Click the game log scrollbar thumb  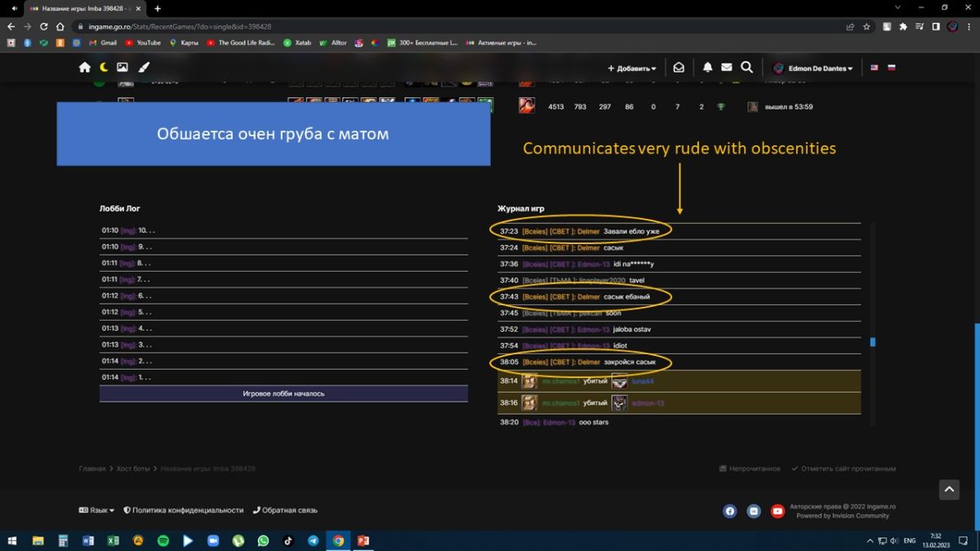tap(872, 342)
